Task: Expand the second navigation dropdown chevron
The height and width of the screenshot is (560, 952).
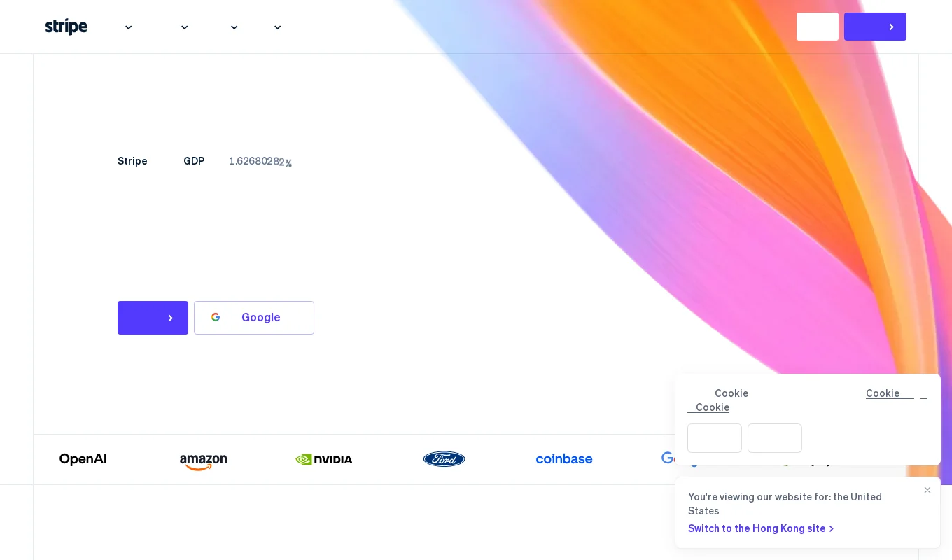Action: click(184, 27)
